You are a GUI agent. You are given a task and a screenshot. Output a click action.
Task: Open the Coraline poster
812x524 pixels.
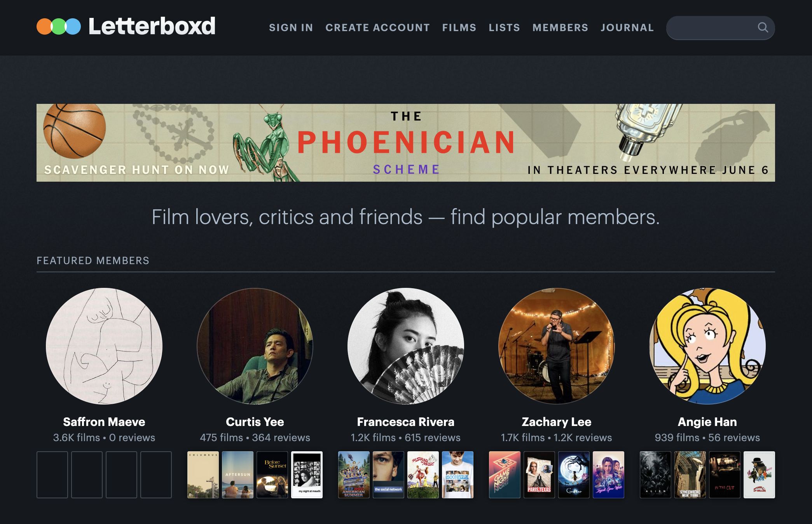click(x=574, y=475)
